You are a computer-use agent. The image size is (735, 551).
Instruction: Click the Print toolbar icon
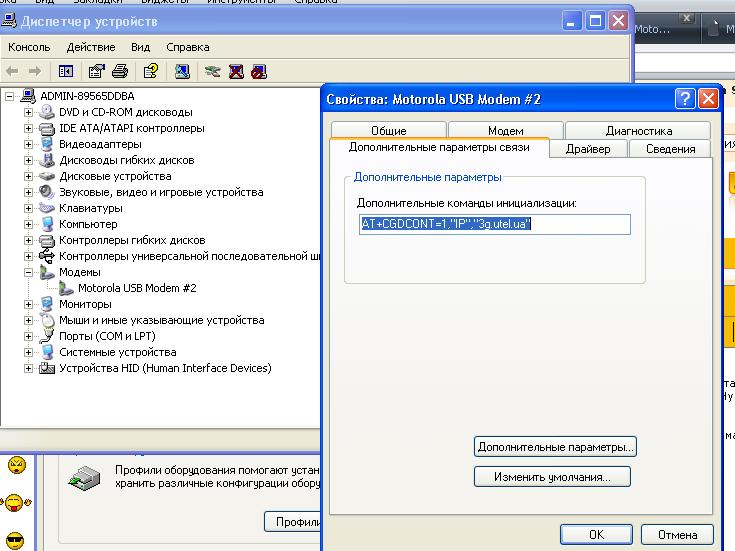[120, 71]
